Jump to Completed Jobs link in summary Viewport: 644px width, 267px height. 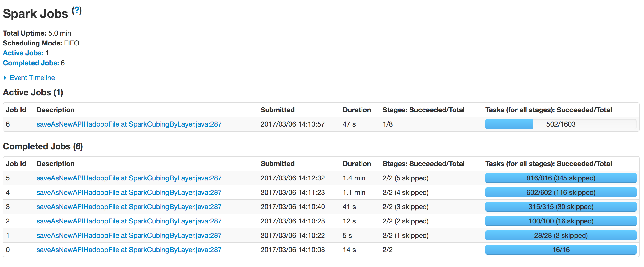point(31,63)
